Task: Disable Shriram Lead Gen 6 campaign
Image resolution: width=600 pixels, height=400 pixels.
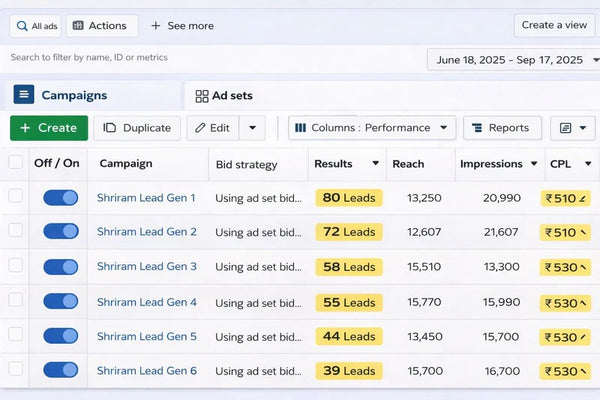Action: [60, 370]
